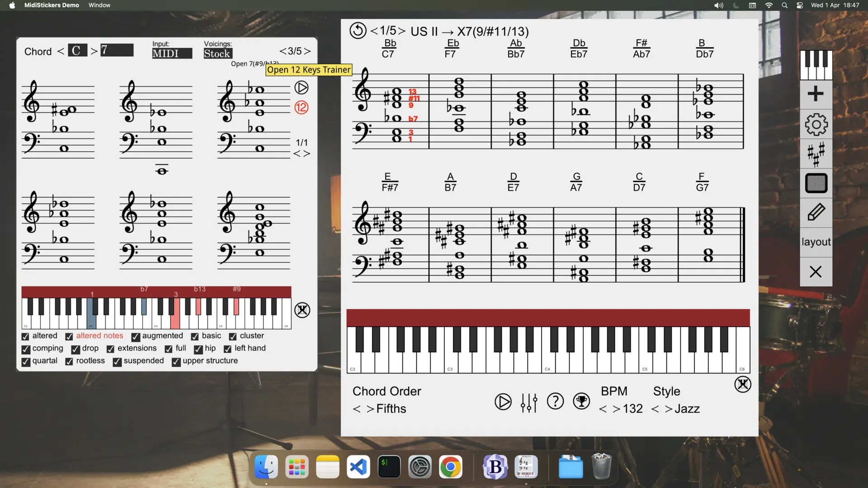The width and height of the screenshot is (868, 488).
Task: Uncheck the augmented voicings checkbox
Action: click(x=135, y=337)
